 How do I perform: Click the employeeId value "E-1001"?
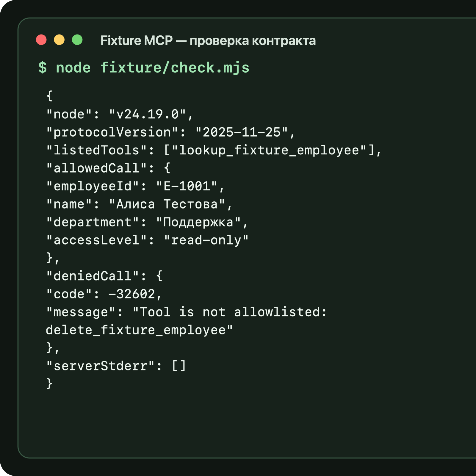tap(187, 186)
